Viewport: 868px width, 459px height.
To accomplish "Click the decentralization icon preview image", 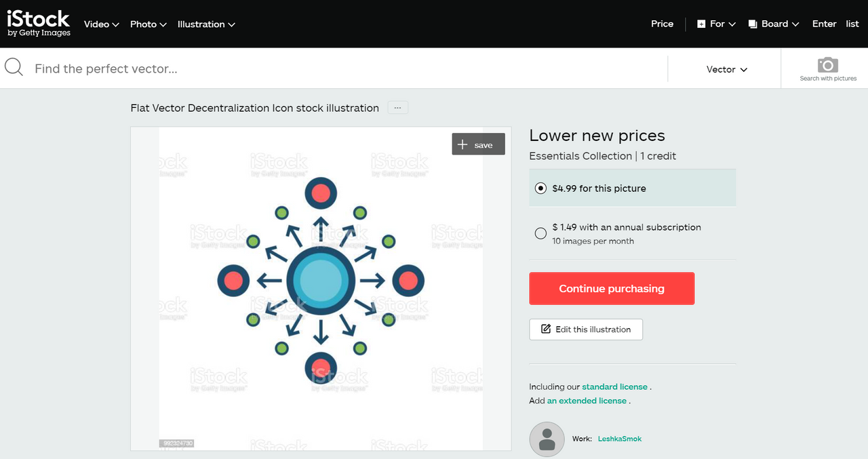I will 321,281.
